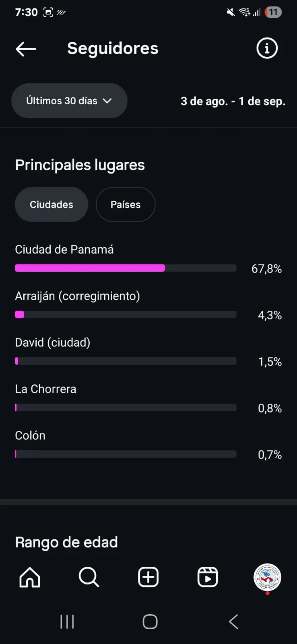297x644 pixels.
Task: Switch to the Países tab
Action: [x=126, y=204]
